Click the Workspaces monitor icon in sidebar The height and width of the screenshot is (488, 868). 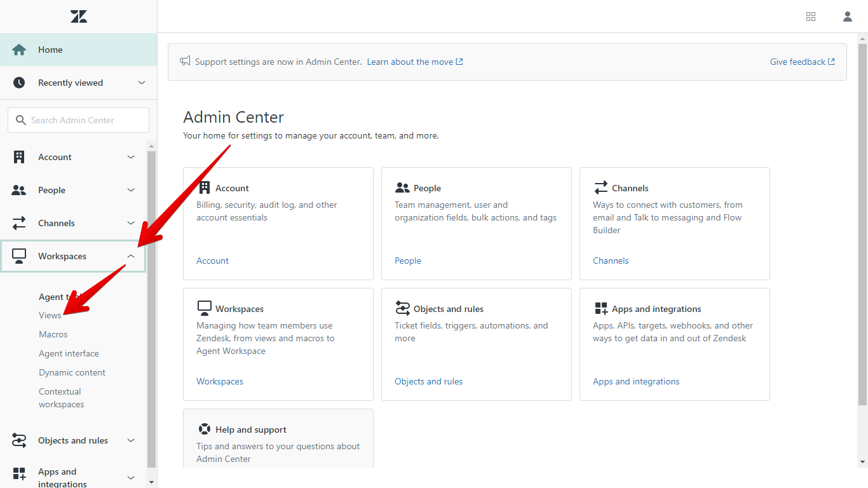tap(19, 256)
